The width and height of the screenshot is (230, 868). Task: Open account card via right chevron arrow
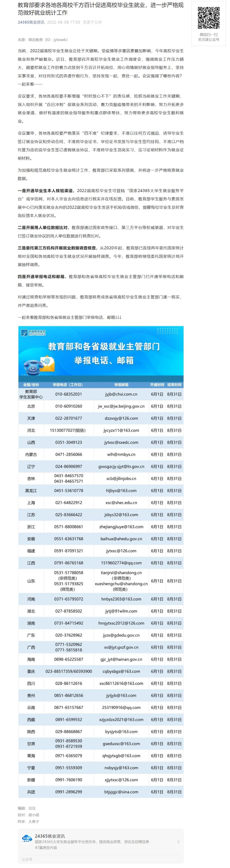point(178,841)
